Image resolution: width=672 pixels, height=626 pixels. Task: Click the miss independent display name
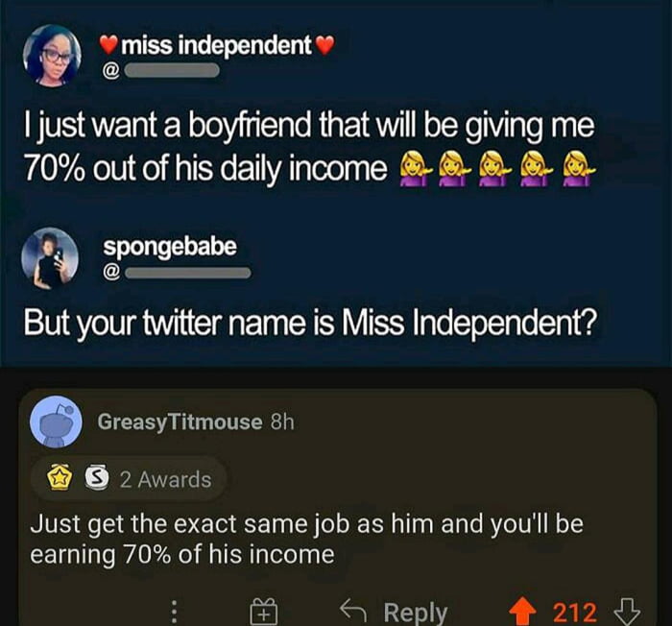[216, 45]
